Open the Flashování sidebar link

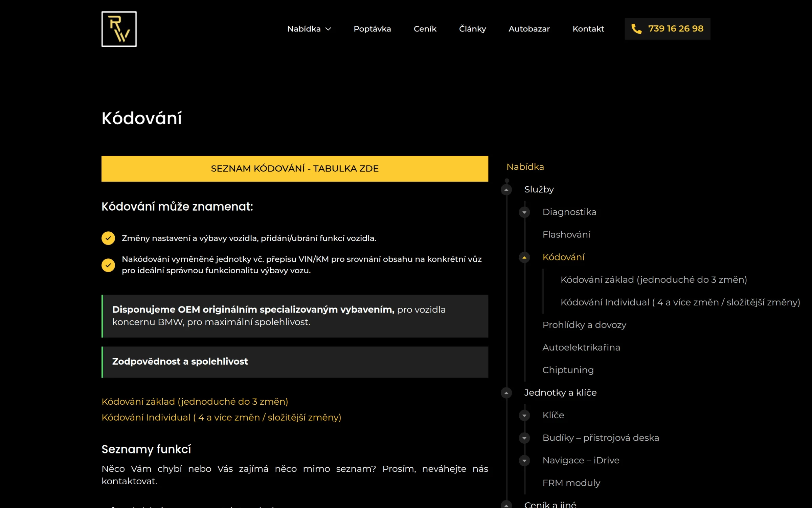click(x=566, y=234)
